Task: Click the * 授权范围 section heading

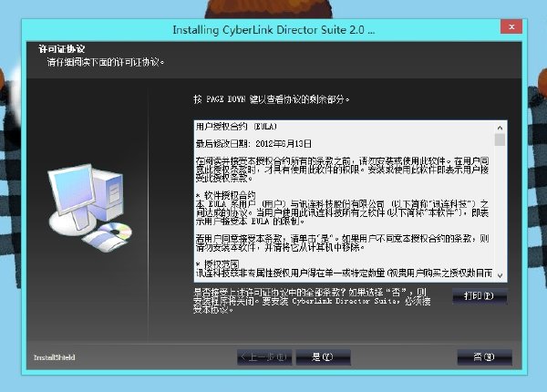Action: [217, 264]
